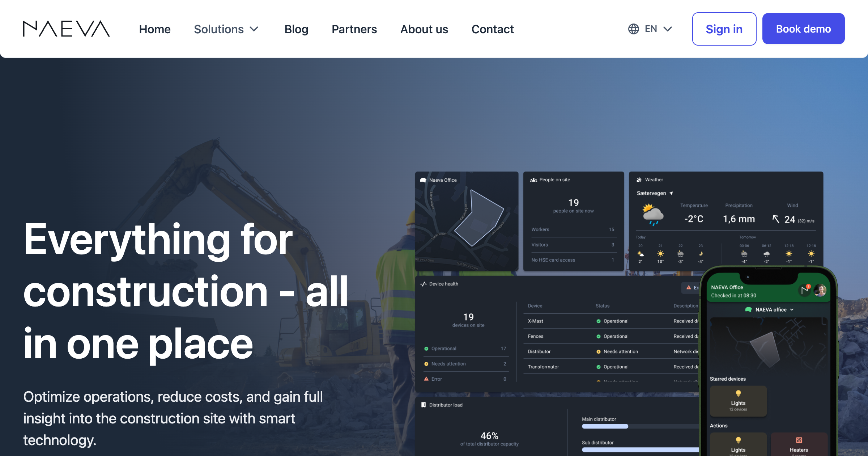Click the Book demo button
This screenshot has width=868, height=456.
[803, 29]
